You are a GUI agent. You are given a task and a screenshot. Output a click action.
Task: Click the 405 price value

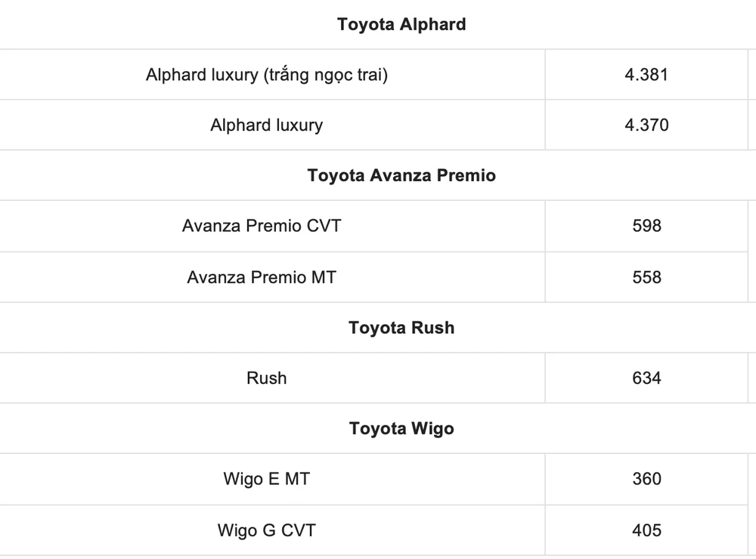click(x=646, y=530)
